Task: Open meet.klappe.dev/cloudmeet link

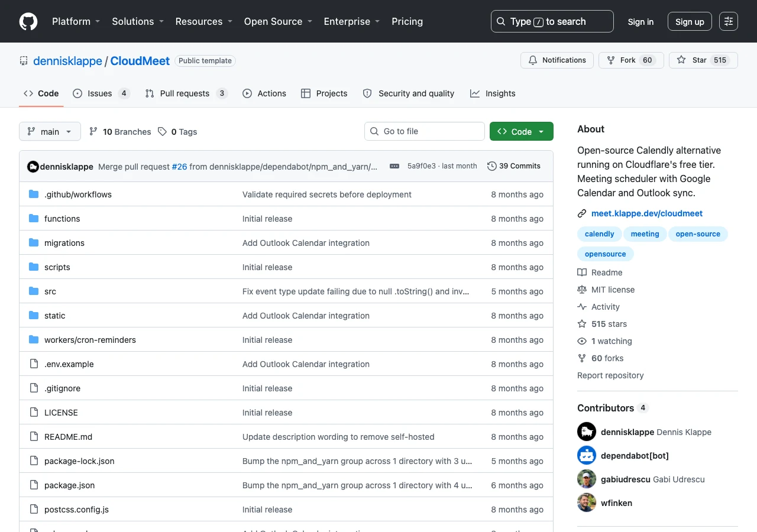Action: click(647, 213)
